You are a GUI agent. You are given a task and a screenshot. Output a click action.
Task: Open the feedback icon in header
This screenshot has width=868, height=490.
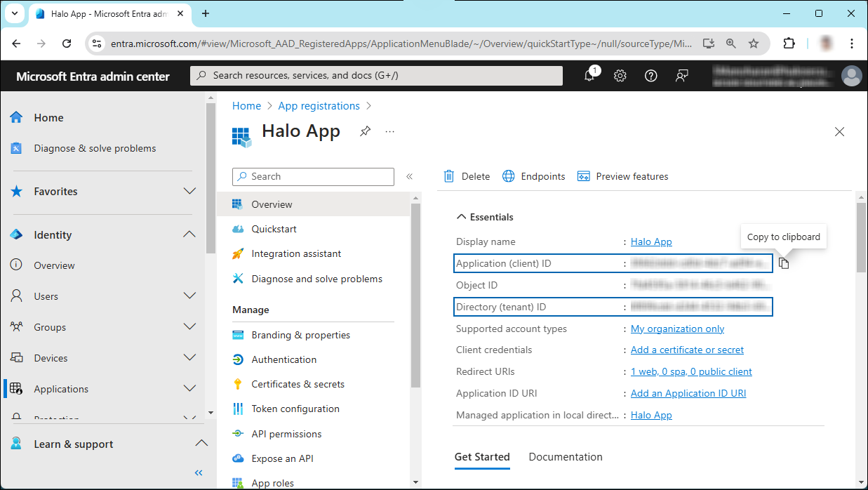click(681, 76)
